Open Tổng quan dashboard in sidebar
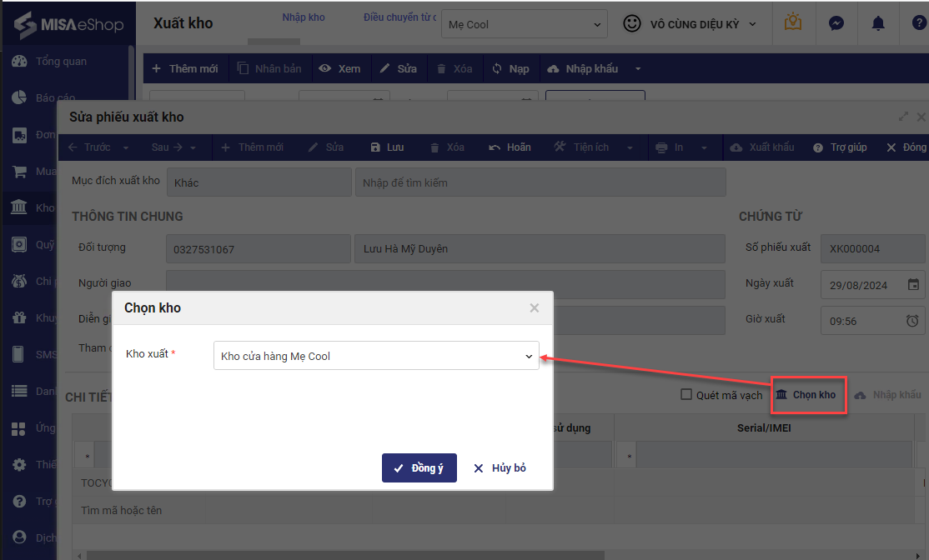 (x=50, y=61)
